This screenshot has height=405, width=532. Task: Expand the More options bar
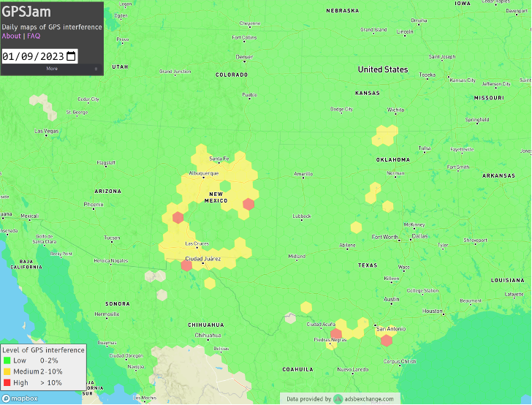tap(52, 69)
